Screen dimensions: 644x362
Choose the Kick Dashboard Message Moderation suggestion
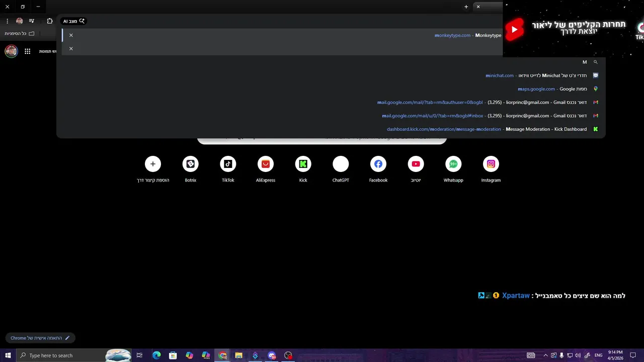331,129
